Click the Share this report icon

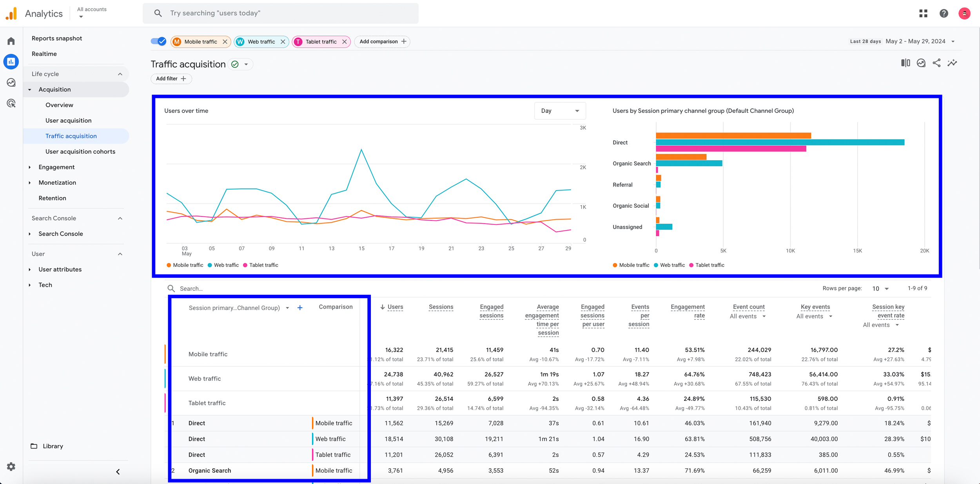(936, 63)
